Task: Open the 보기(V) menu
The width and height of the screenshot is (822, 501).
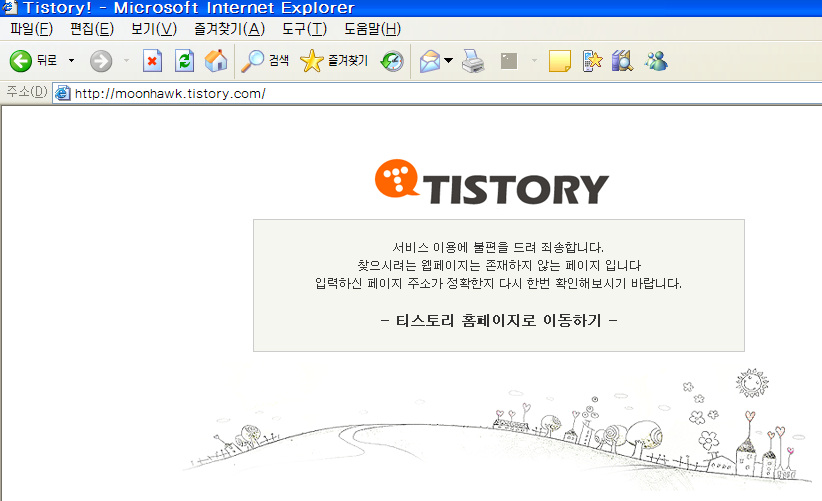Action: [x=154, y=29]
